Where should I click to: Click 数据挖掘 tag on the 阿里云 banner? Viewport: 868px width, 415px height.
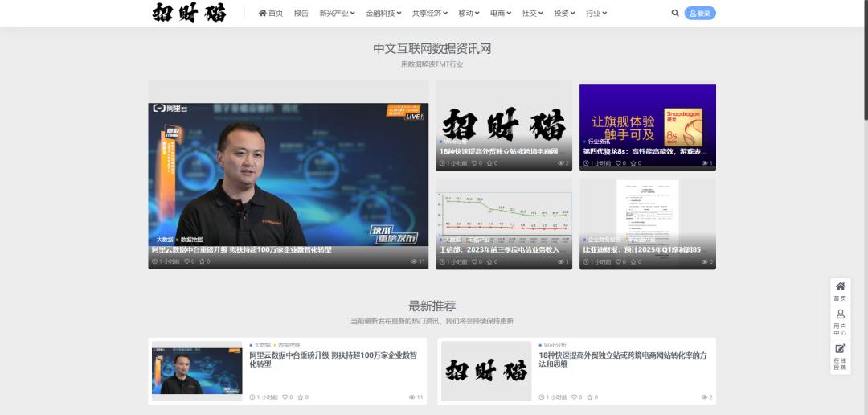click(191, 240)
